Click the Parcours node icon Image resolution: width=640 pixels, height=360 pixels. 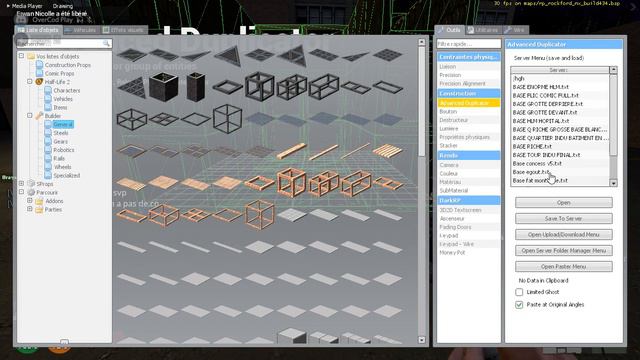(x=31, y=192)
